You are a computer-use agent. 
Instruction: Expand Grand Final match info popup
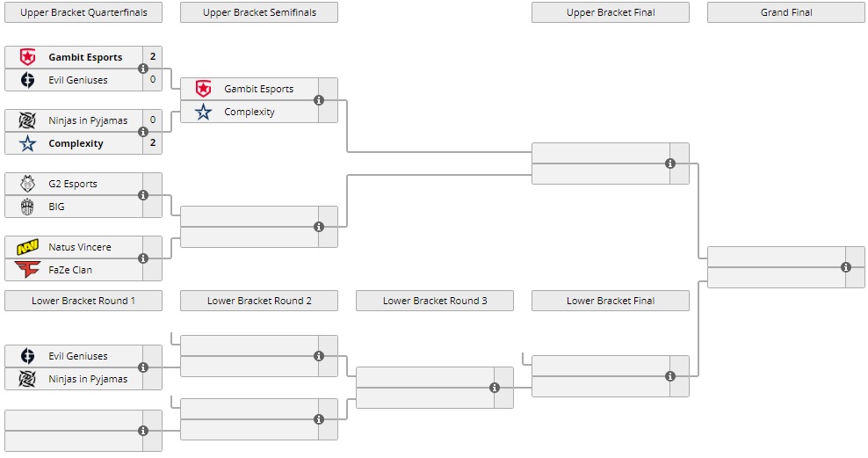(846, 267)
